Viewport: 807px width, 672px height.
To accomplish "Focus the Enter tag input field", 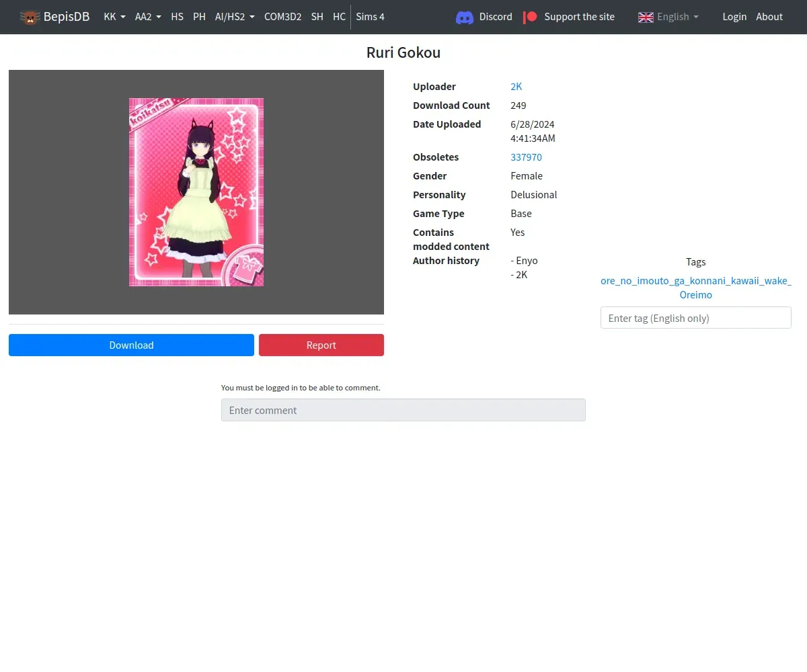I will [x=696, y=318].
